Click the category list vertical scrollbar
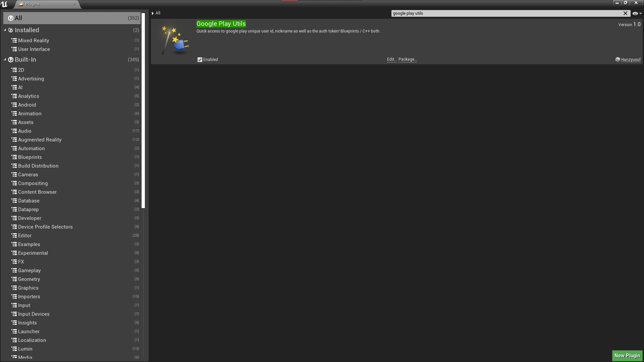This screenshot has width=644, height=362. click(143, 111)
